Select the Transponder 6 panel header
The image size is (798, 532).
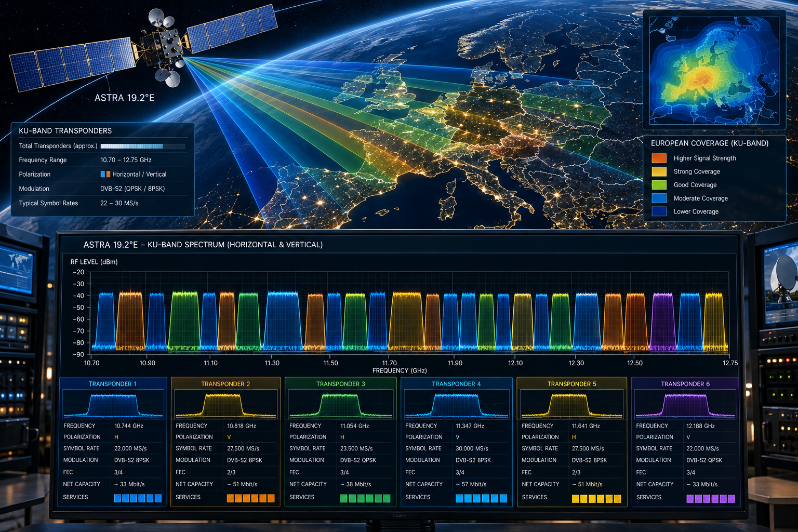point(685,384)
